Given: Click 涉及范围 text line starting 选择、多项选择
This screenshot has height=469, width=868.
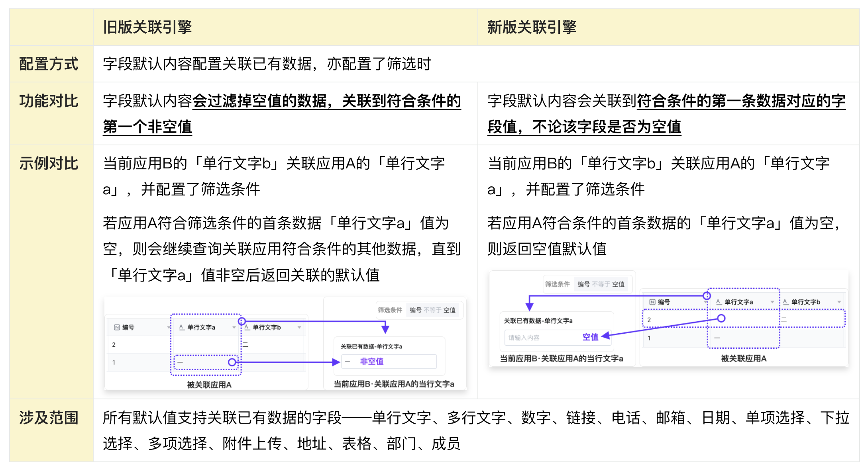Looking at the screenshot, I should [x=281, y=443].
